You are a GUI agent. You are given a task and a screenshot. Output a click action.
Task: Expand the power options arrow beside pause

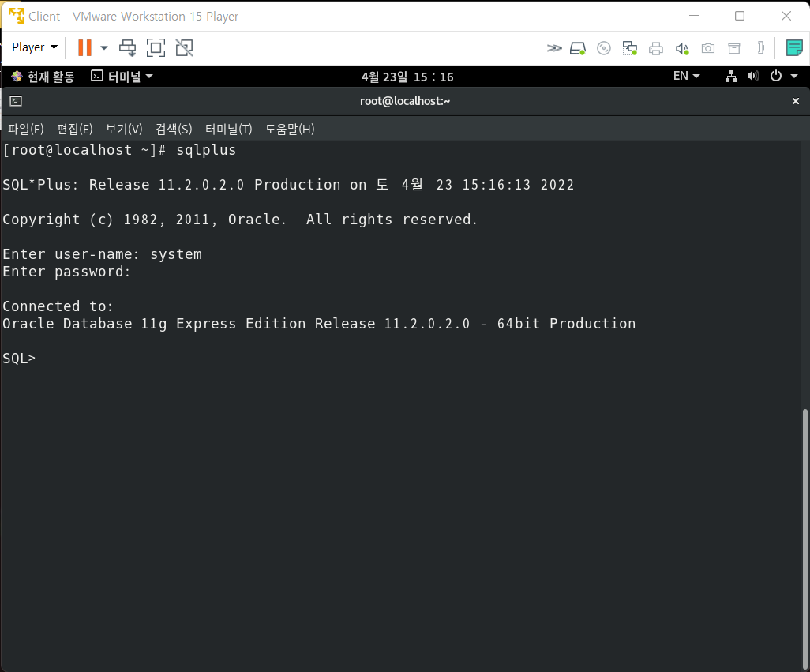pos(104,48)
